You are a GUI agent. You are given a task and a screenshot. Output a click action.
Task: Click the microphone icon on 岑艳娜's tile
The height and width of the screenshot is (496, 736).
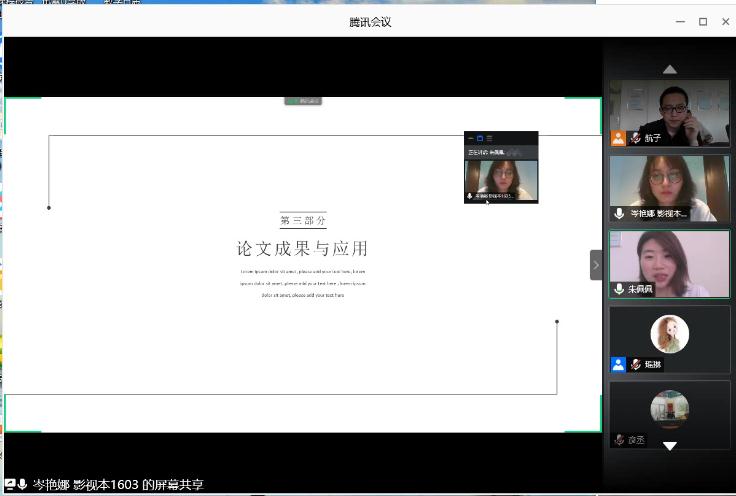[619, 214]
